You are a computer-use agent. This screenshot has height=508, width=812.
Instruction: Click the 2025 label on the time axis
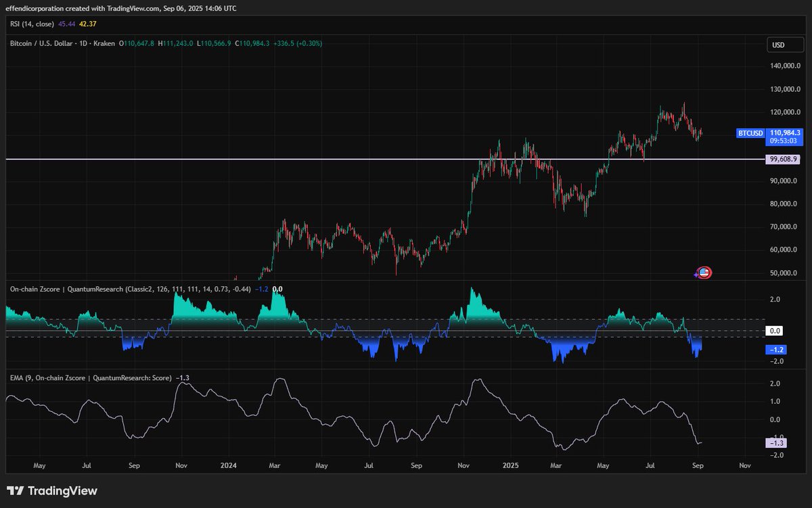pyautogui.click(x=510, y=466)
